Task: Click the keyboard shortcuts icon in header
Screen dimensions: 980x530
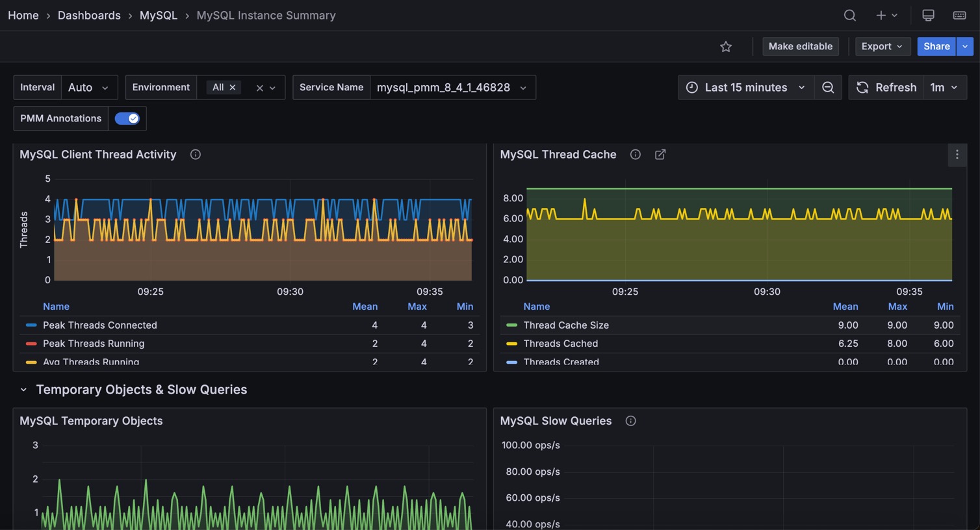Action: click(959, 16)
